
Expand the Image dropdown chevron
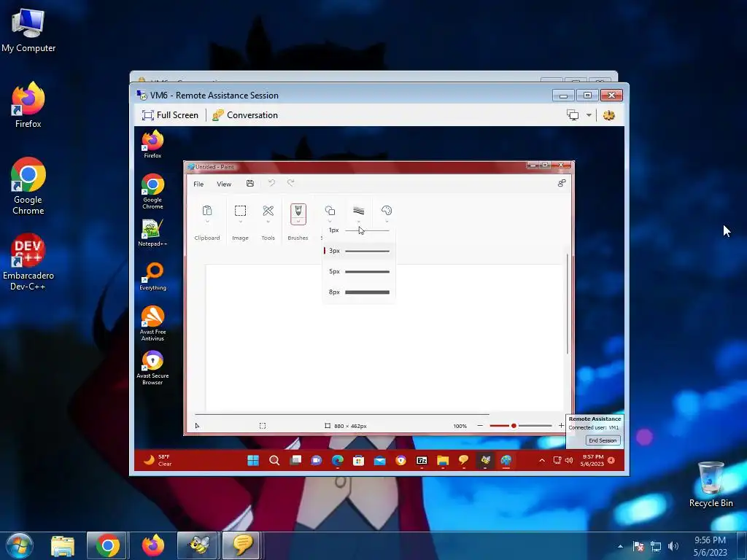click(x=240, y=222)
